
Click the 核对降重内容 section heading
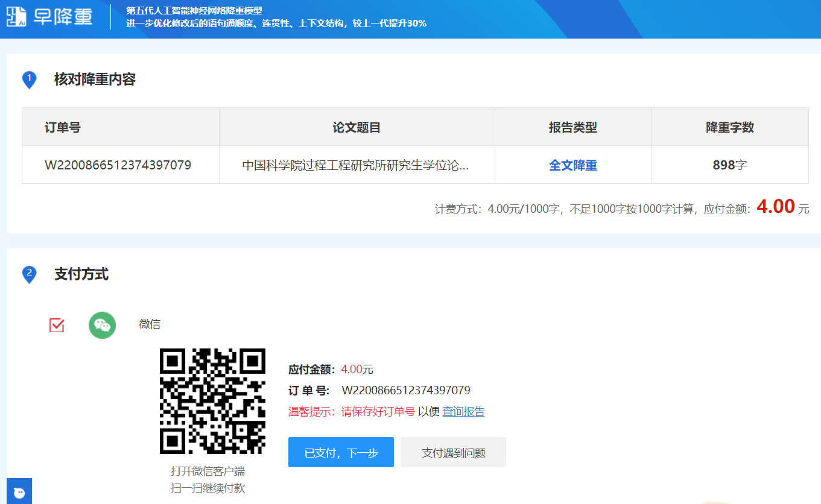pyautogui.click(x=95, y=80)
